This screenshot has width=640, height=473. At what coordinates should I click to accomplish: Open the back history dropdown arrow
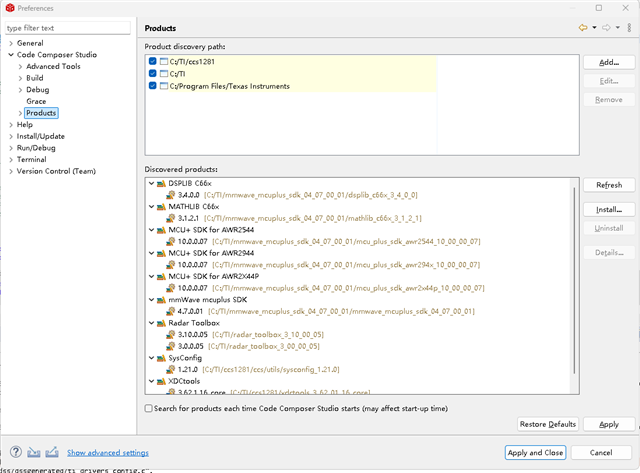pyautogui.click(x=594, y=28)
